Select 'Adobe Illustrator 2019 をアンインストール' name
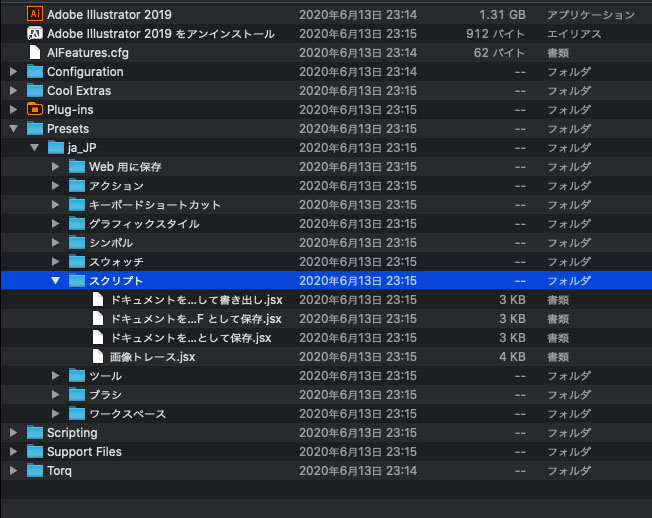The height and width of the screenshot is (518, 652). [x=161, y=34]
